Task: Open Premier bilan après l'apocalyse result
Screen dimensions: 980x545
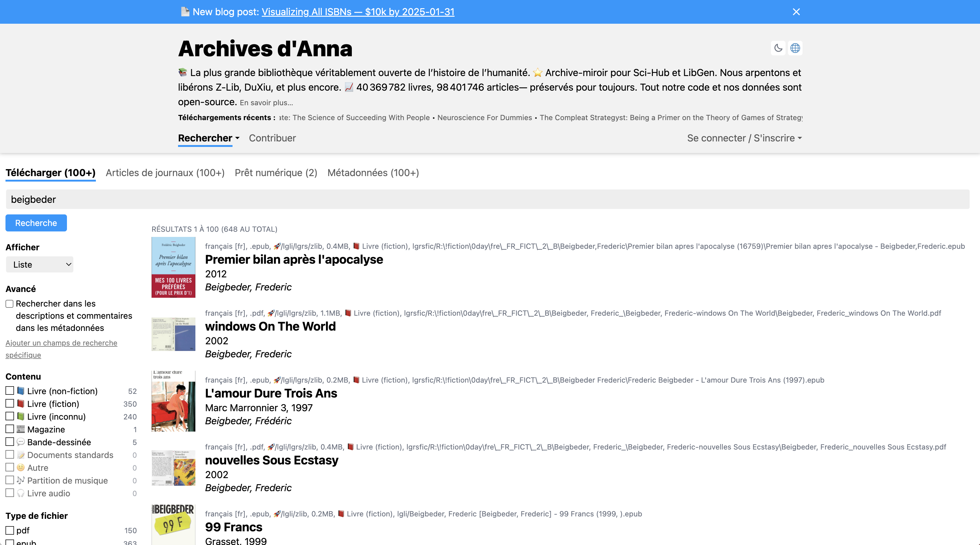Action: [294, 259]
